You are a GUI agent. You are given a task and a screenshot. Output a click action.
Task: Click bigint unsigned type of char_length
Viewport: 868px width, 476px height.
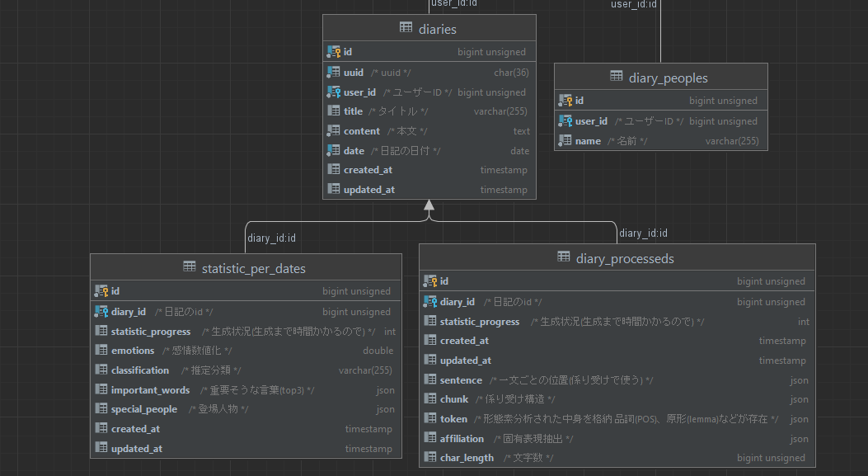coord(771,459)
